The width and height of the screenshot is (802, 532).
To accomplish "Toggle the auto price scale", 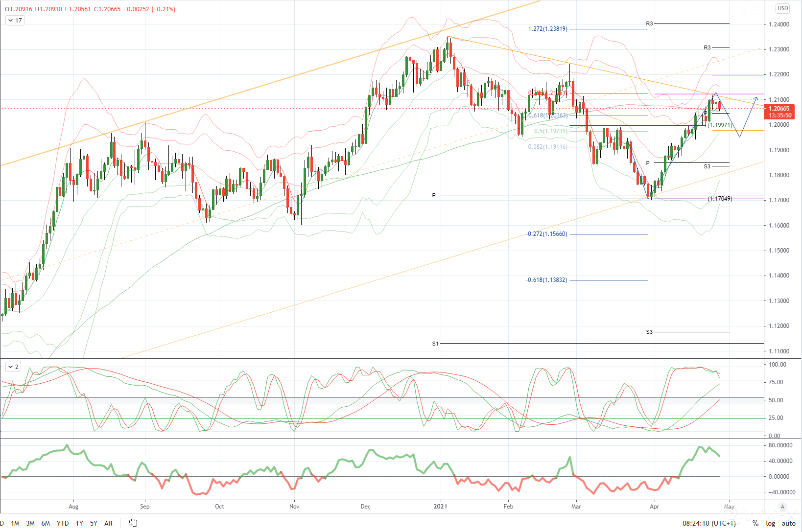I will tap(788, 523).
